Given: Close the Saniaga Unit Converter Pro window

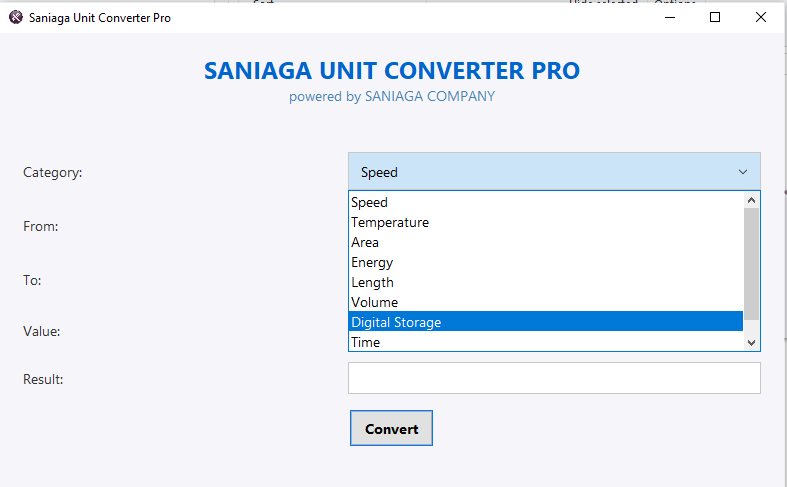Looking at the screenshot, I should point(761,18).
